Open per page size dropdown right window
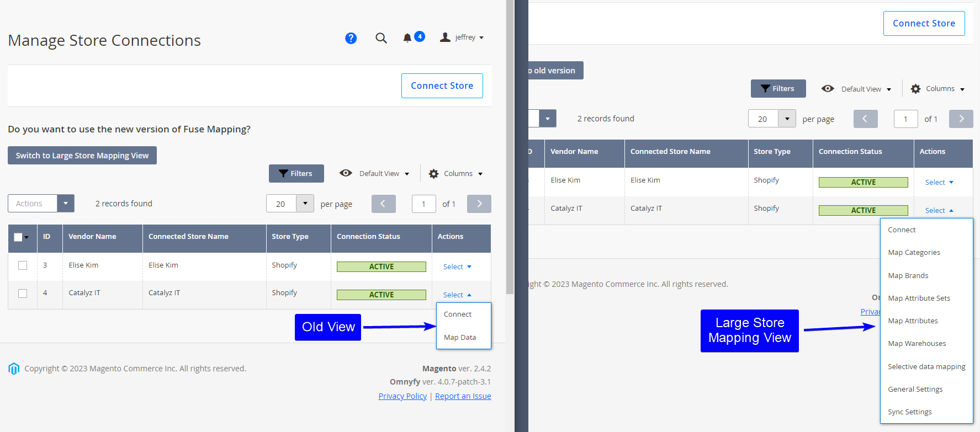980x432 pixels. [x=787, y=119]
